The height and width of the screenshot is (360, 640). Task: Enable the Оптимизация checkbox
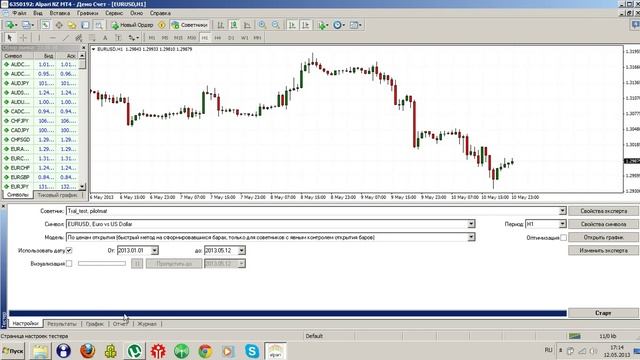563,237
